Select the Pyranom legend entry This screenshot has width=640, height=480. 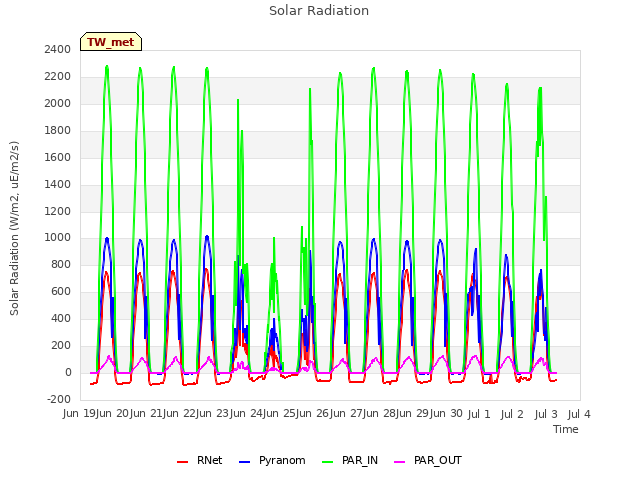[x=272, y=460]
